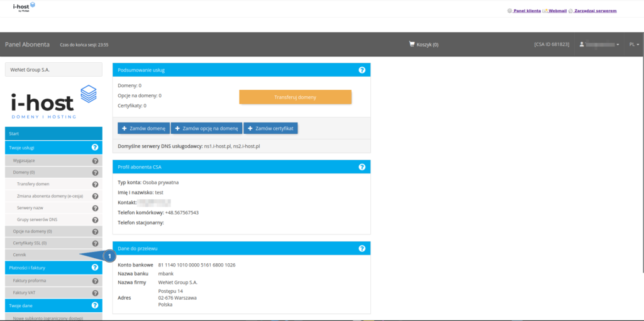
Task: Open the Webmail link
Action: click(557, 11)
